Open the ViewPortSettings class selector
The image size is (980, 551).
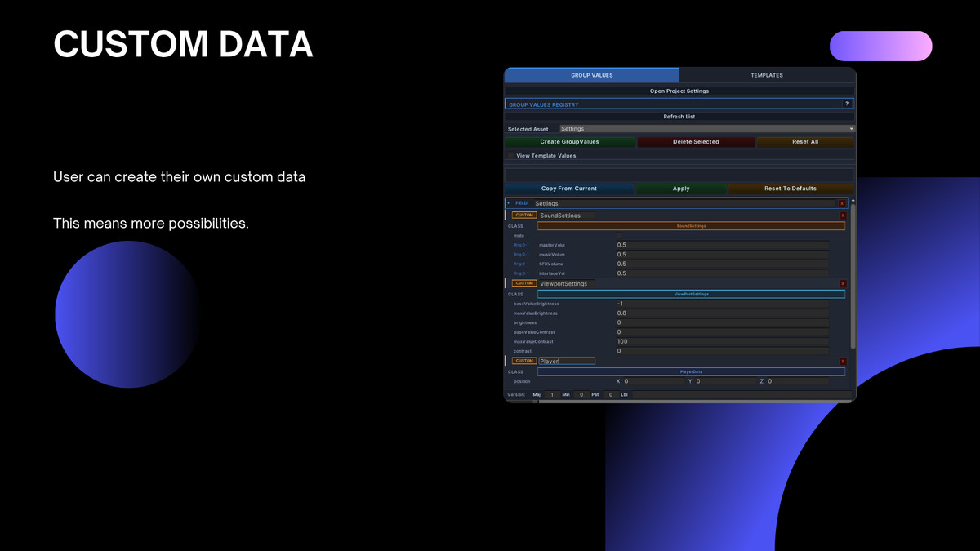tap(691, 294)
